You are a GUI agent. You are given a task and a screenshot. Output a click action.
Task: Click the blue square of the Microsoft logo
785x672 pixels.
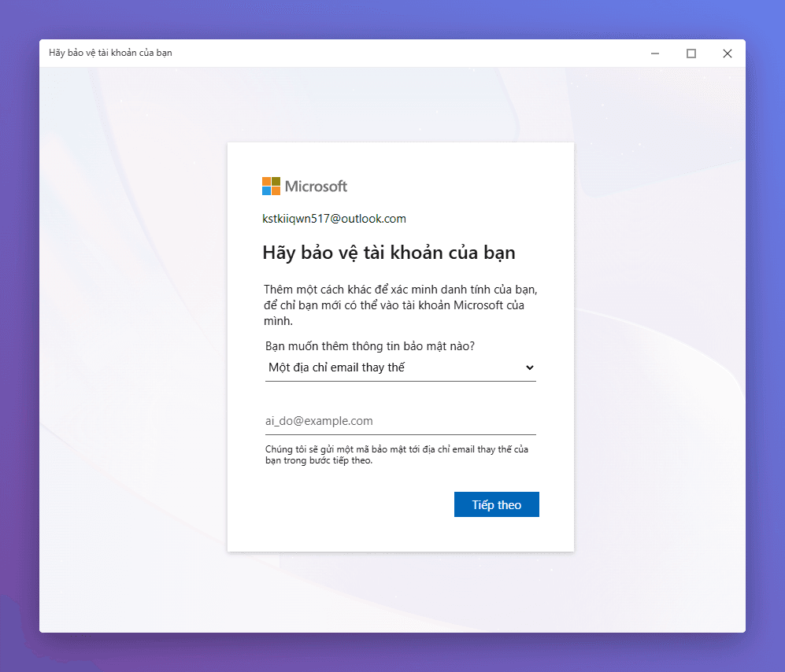[x=266, y=190]
